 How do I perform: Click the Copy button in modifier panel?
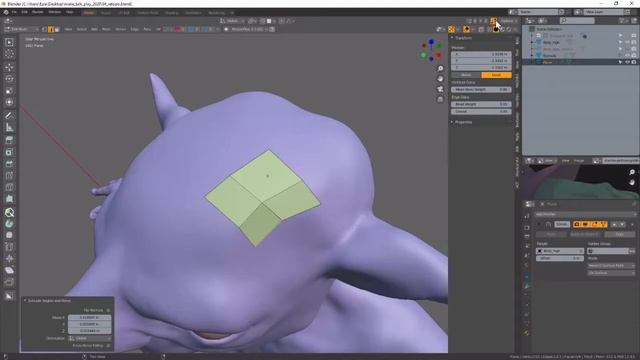click(x=619, y=235)
